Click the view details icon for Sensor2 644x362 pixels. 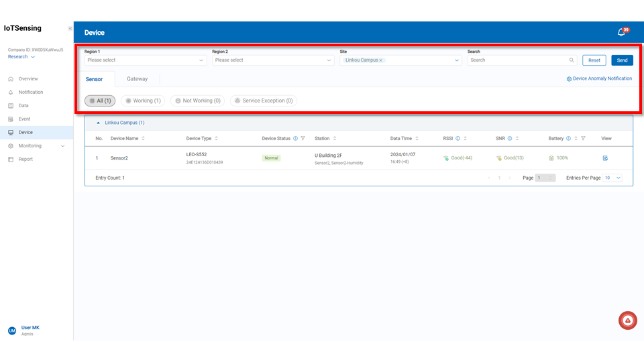605,158
